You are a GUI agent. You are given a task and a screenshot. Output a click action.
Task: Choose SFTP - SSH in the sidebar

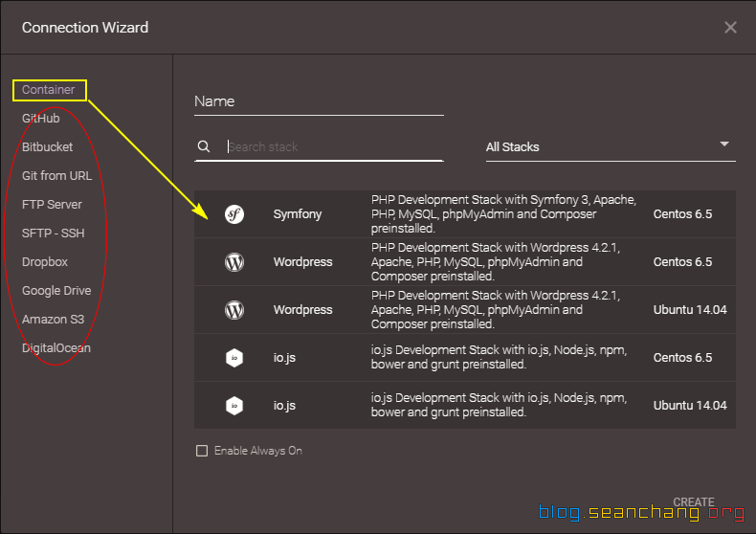(x=53, y=234)
